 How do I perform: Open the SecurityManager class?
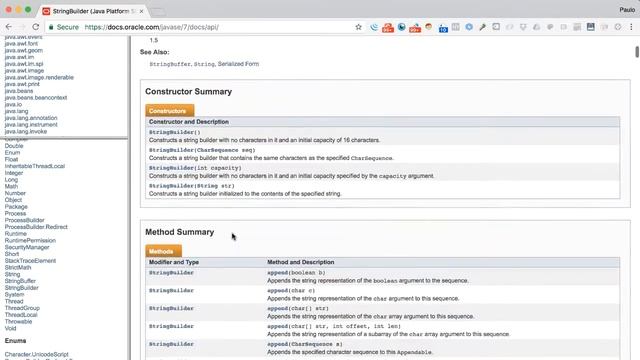(x=27, y=247)
